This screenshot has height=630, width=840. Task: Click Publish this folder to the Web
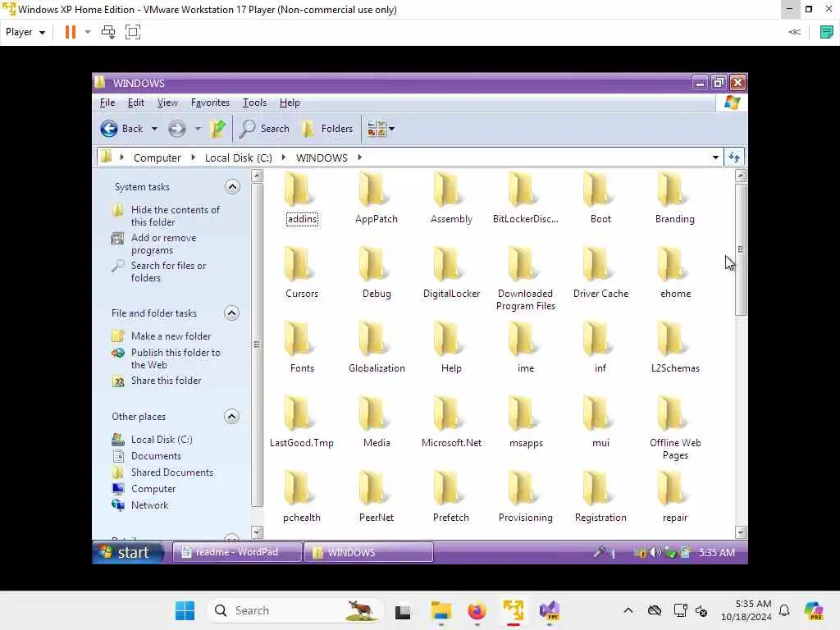(176, 358)
